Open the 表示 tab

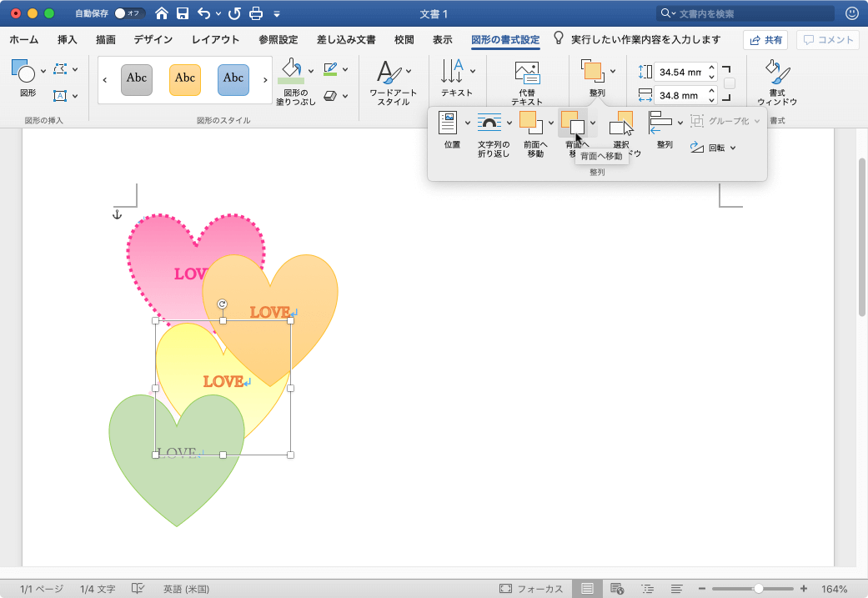tap(442, 39)
